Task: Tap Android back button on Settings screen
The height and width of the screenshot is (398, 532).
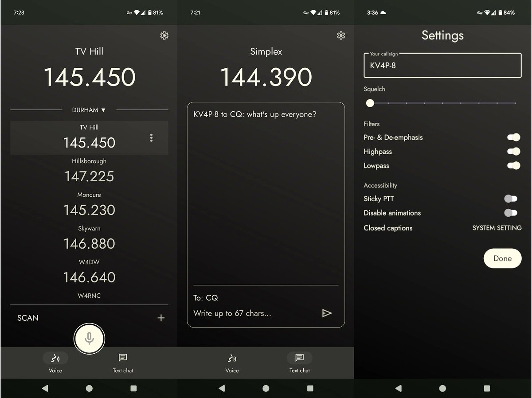Action: [398, 388]
